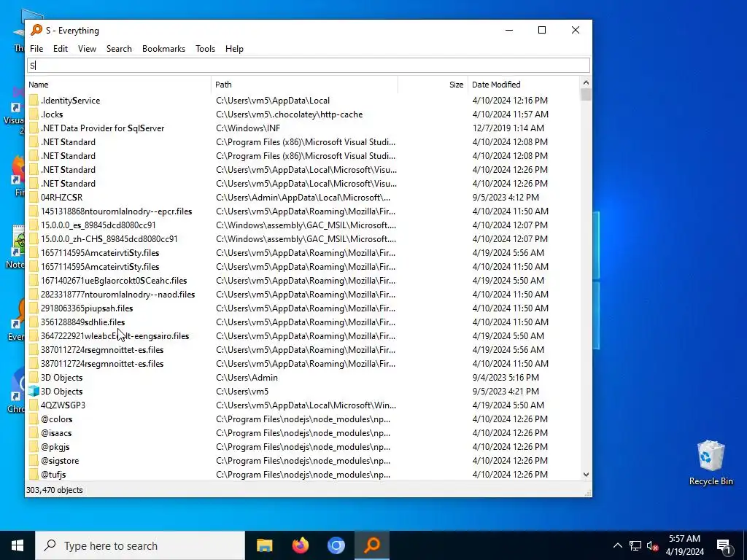Click the date 12/7/2019 1:14 AM
Image resolution: width=747 pixels, height=560 pixels.
pos(508,128)
